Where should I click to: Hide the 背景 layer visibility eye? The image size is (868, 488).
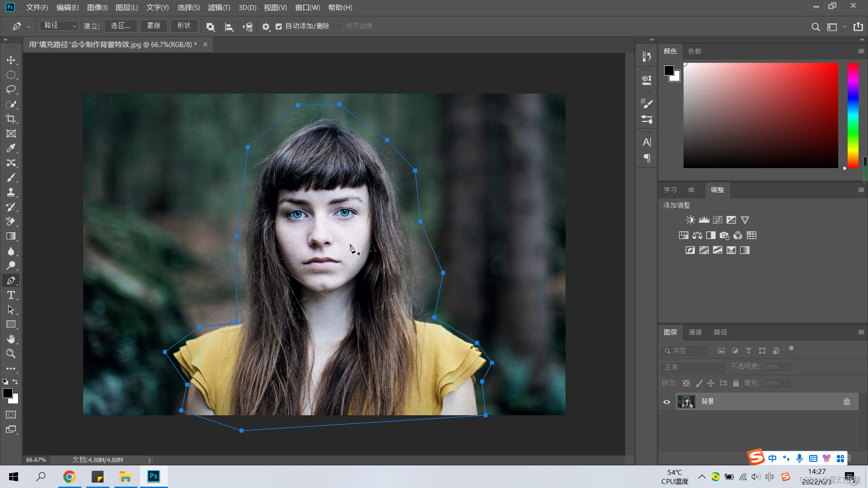(666, 402)
